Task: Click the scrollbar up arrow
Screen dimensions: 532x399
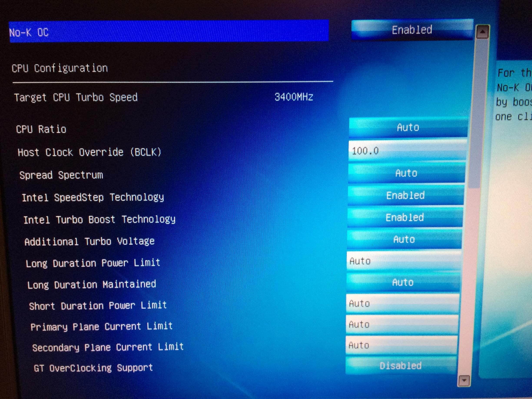Action: 482,32
